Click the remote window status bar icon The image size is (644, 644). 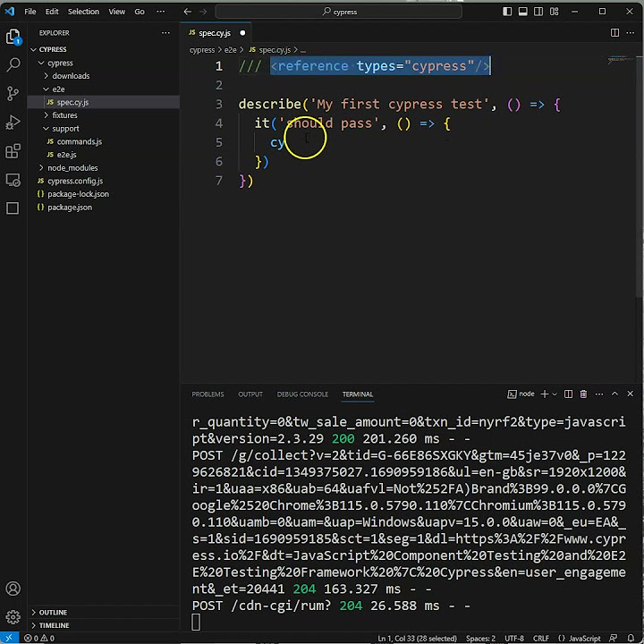[9, 639]
